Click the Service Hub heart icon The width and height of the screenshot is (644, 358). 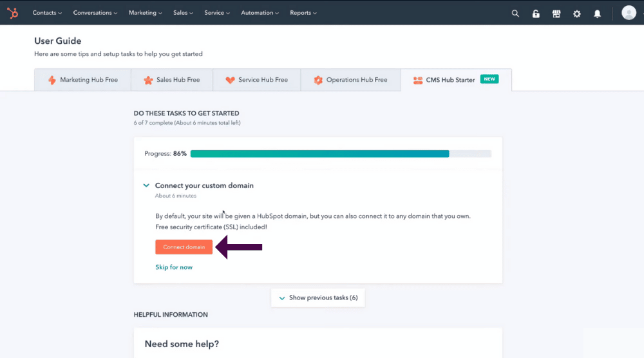tap(230, 80)
